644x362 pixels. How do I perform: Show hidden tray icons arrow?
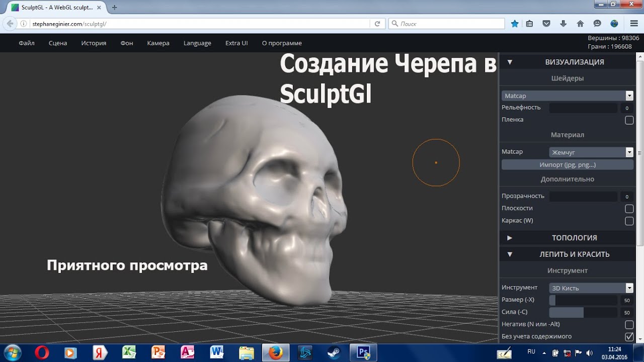click(545, 353)
